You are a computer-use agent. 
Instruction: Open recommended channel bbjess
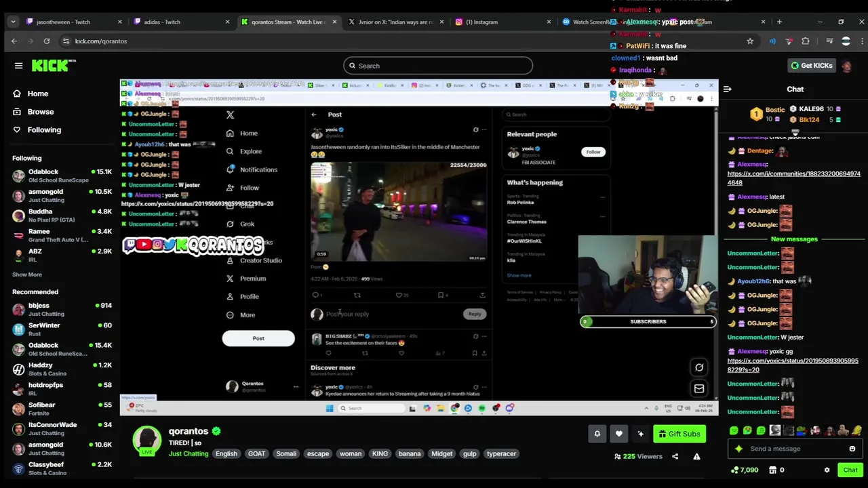point(62,309)
